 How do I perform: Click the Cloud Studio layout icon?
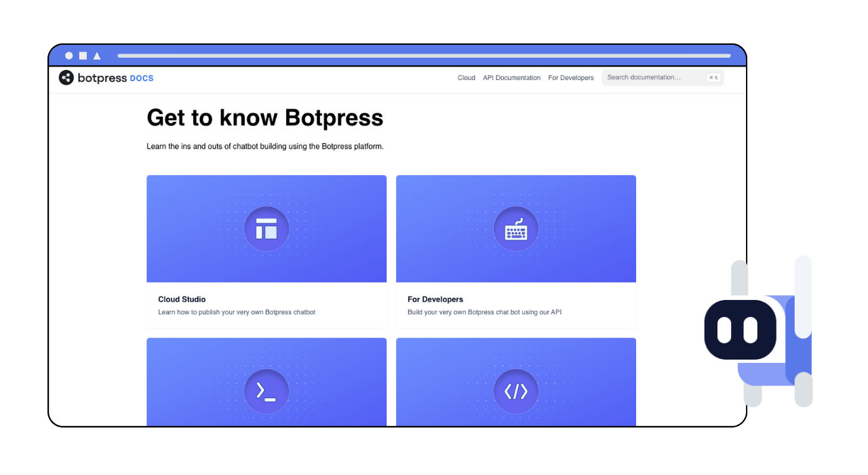(x=267, y=229)
